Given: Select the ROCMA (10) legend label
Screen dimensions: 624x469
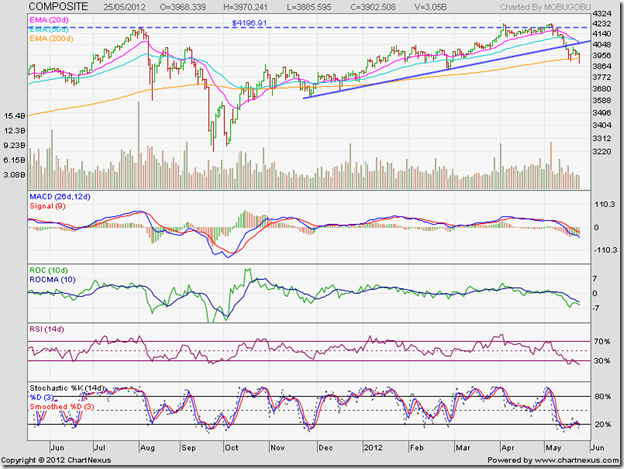Looking at the screenshot, I should coord(52,280).
